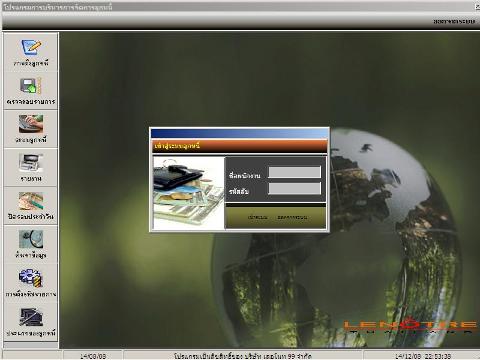Screen dimensions: 480x360
Task: Open the printer report icon (รายงาน)
Action: coord(31,162)
